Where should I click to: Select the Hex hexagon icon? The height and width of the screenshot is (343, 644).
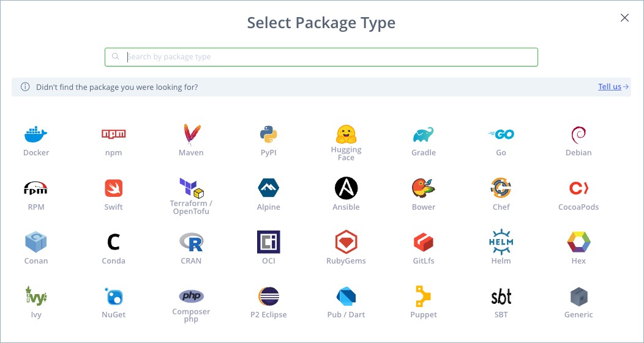click(578, 242)
